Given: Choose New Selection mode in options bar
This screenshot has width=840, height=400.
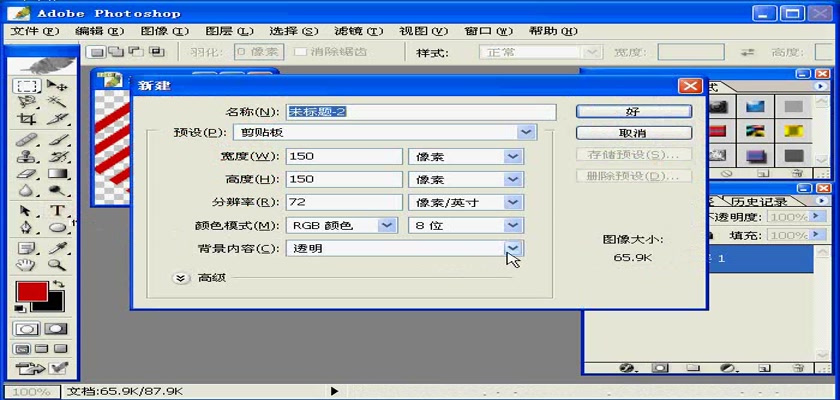Looking at the screenshot, I should coord(97,52).
